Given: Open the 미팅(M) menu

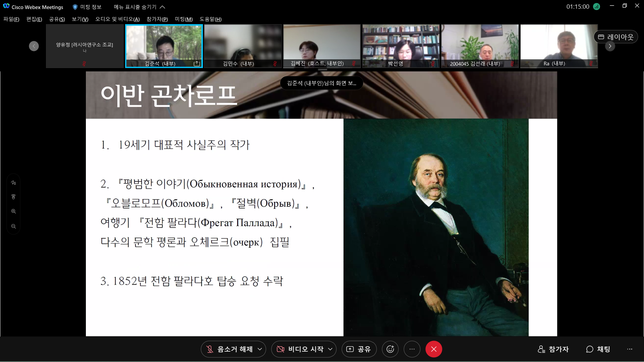Looking at the screenshot, I should [x=184, y=19].
